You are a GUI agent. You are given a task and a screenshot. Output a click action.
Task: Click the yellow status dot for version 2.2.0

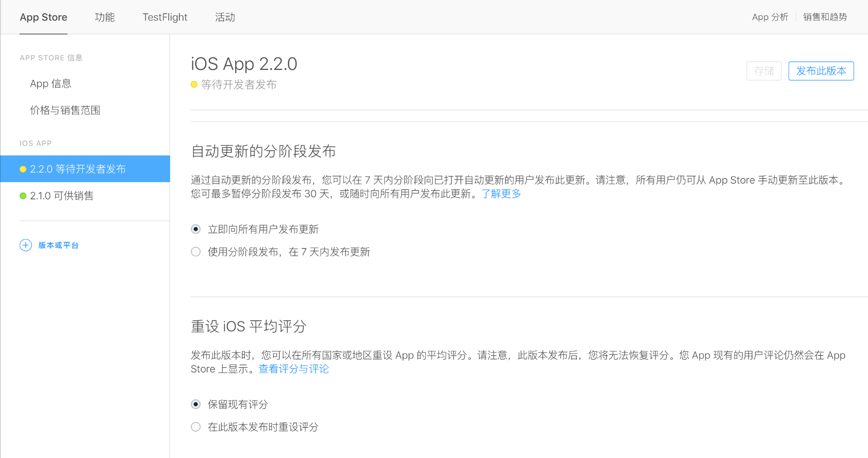[x=23, y=169]
